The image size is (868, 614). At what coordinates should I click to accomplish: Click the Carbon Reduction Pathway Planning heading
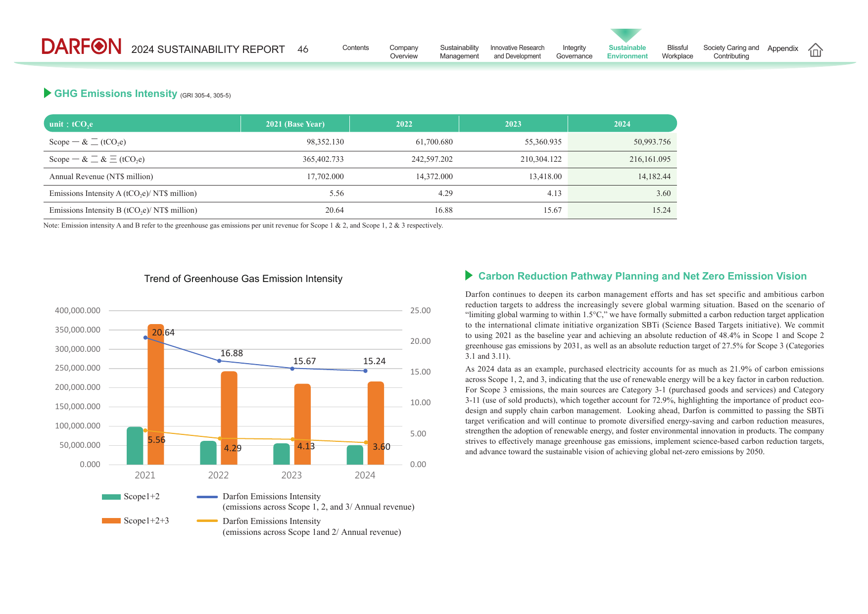(642, 276)
